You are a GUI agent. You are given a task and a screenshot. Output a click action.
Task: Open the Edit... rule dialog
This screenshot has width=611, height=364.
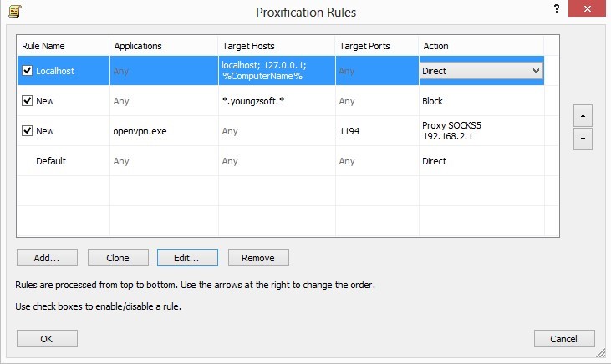pos(188,258)
